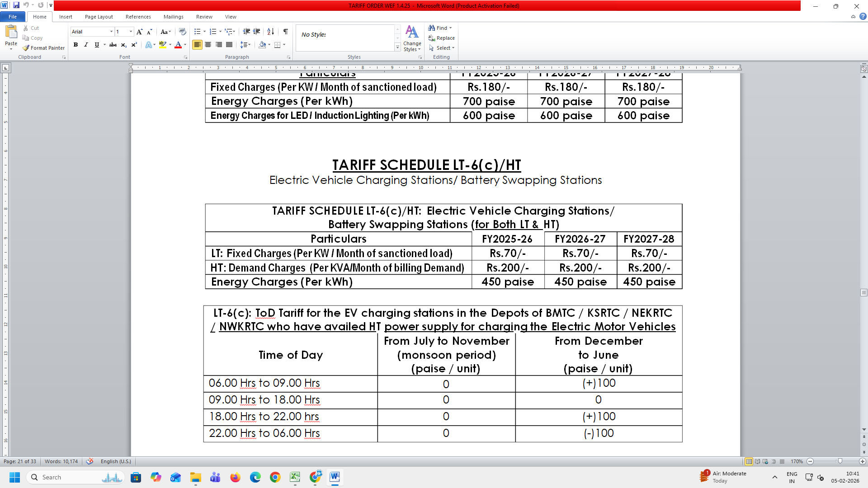Center align the paragraph text
This screenshot has width=868, height=488.
click(208, 45)
